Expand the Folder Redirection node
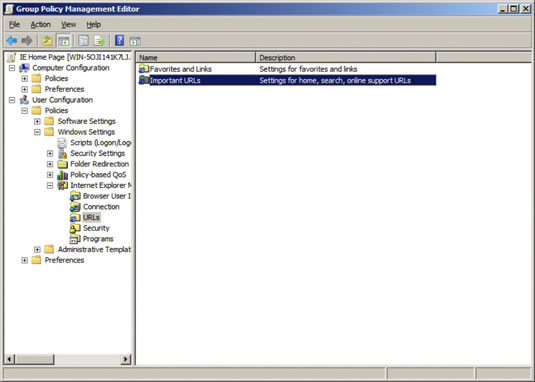Viewport: 535px width, 382px height. click(x=50, y=164)
